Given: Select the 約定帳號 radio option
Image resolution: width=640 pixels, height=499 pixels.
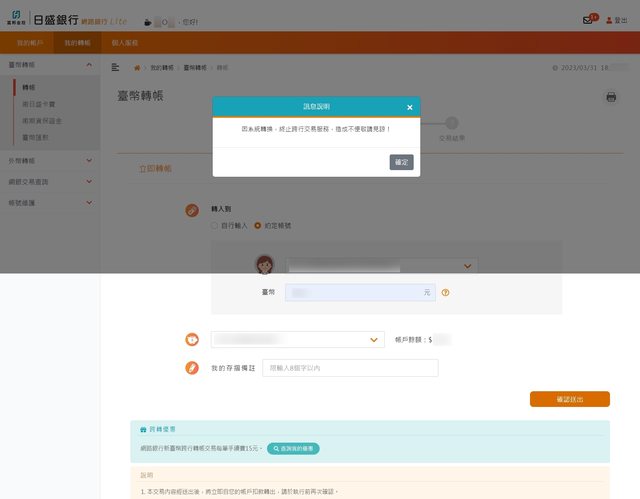Looking at the screenshot, I should pyautogui.click(x=257, y=226).
